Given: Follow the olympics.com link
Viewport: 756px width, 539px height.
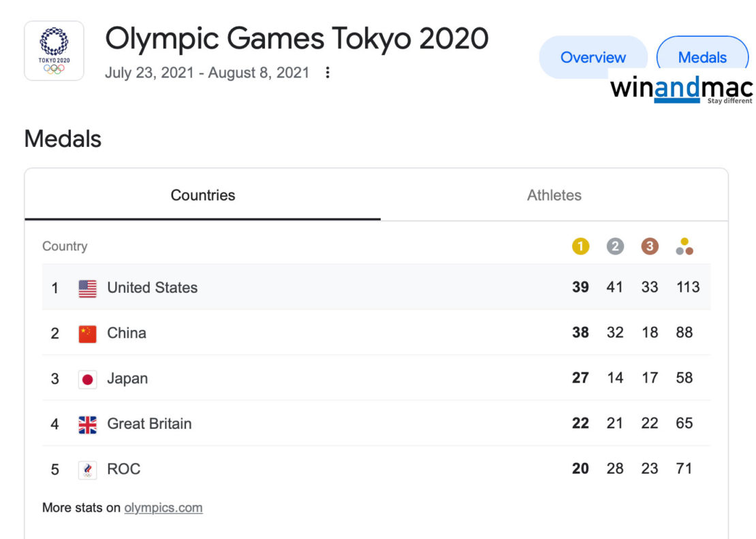Looking at the screenshot, I should pos(163,508).
